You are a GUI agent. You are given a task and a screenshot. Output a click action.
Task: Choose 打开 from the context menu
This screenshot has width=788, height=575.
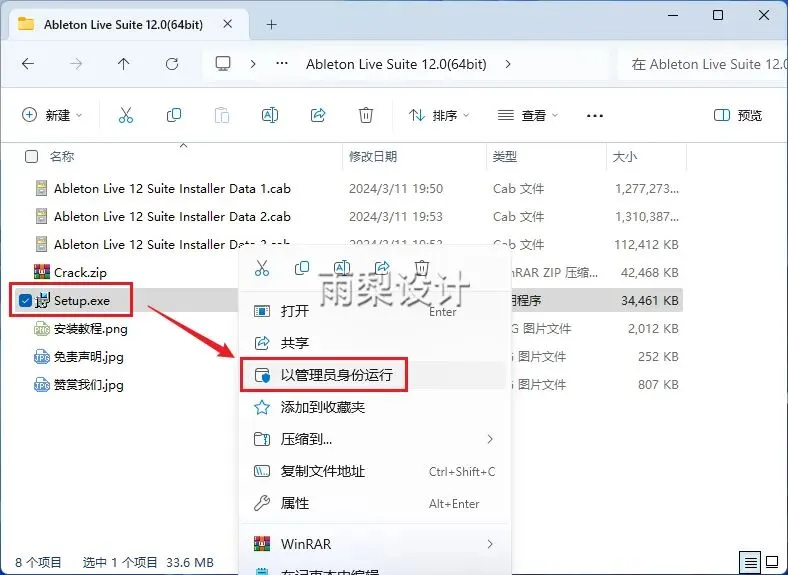pyautogui.click(x=374, y=311)
